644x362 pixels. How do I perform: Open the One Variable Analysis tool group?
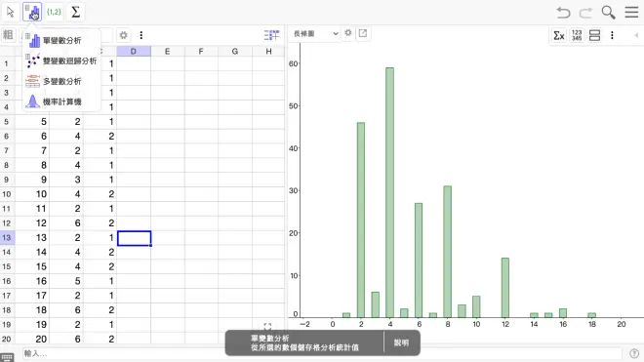(x=32, y=12)
